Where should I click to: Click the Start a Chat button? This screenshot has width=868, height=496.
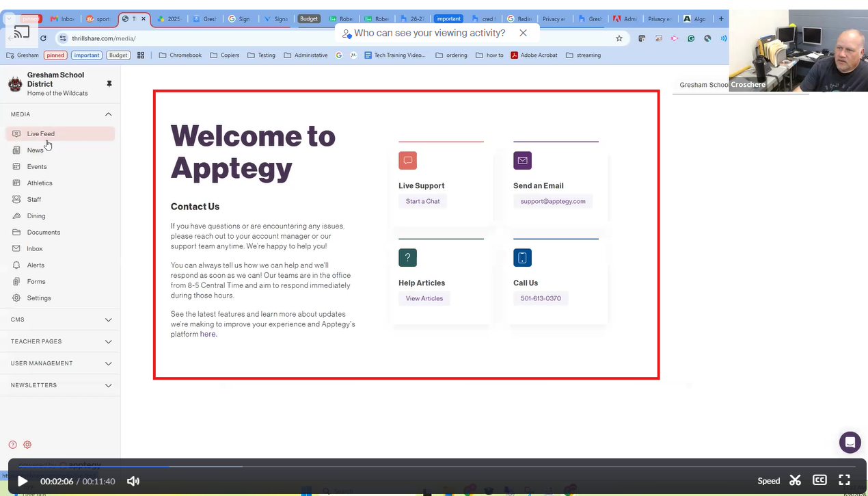pyautogui.click(x=422, y=201)
